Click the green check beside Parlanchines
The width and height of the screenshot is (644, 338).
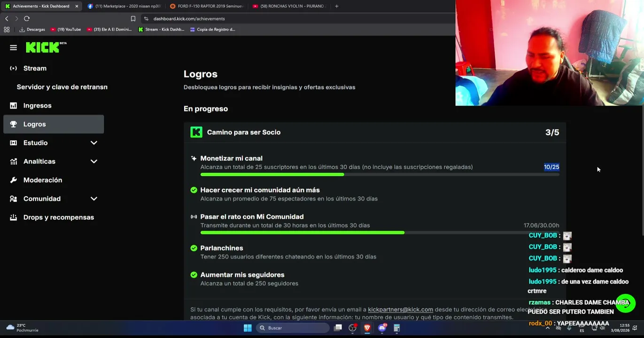194,248
